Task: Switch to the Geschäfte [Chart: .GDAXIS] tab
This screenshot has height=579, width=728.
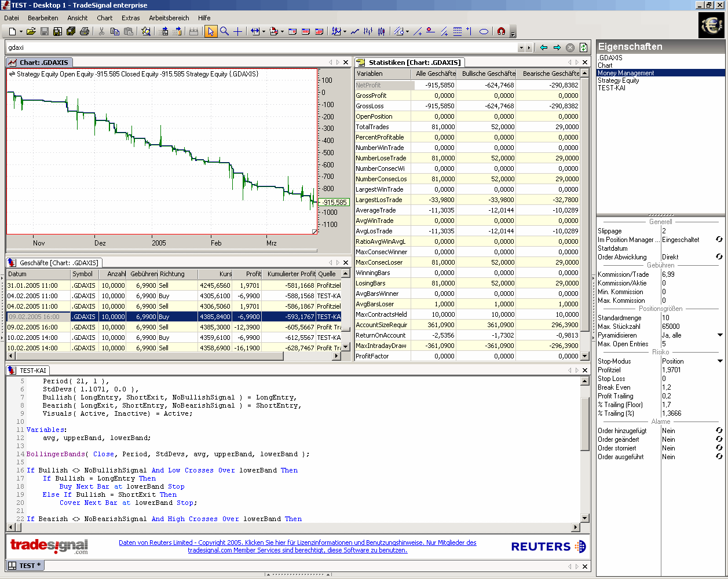Action: (x=55, y=262)
